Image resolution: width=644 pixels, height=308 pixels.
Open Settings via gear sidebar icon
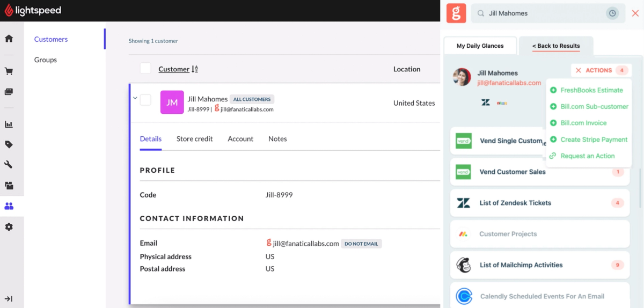click(x=9, y=227)
